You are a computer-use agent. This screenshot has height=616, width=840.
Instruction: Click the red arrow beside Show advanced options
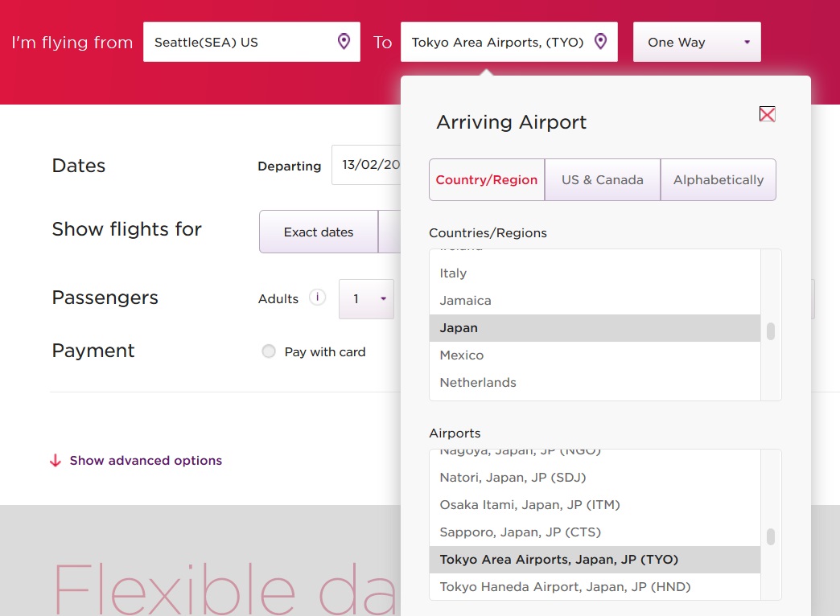pyautogui.click(x=56, y=461)
